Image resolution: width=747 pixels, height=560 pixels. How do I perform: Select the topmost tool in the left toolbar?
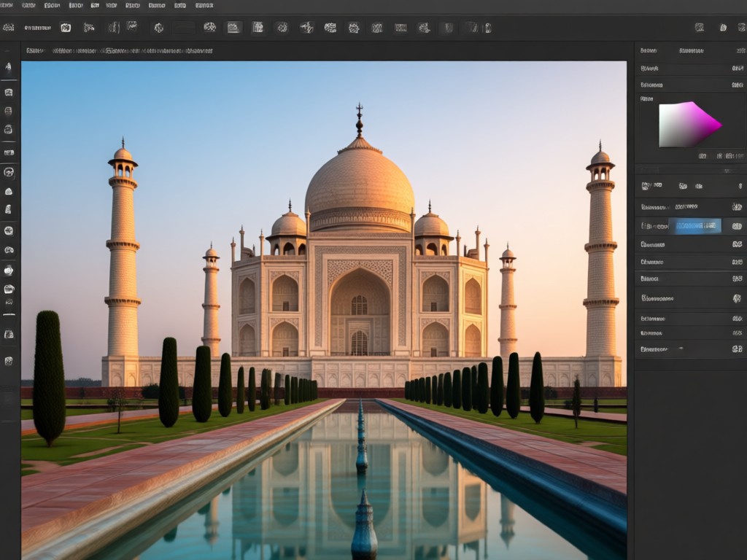coord(9,66)
